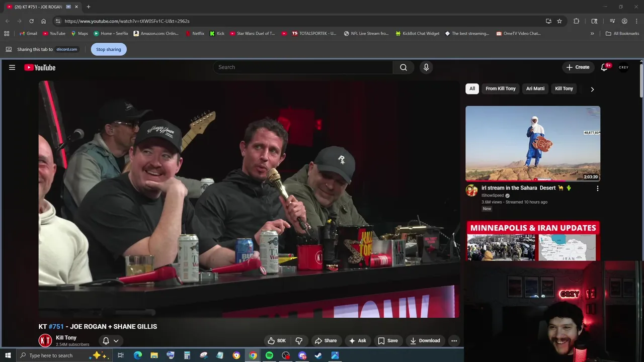
Task: Open Chrome extensions puzzle icon
Action: click(576, 21)
